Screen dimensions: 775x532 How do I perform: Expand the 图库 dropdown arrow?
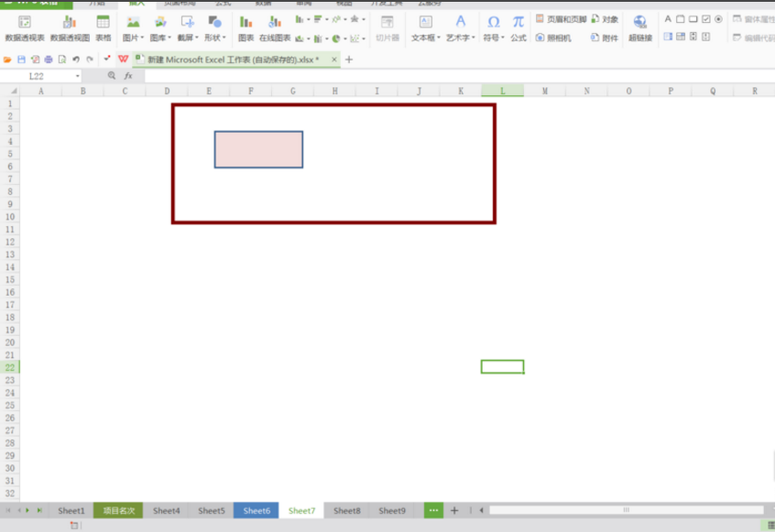click(169, 38)
